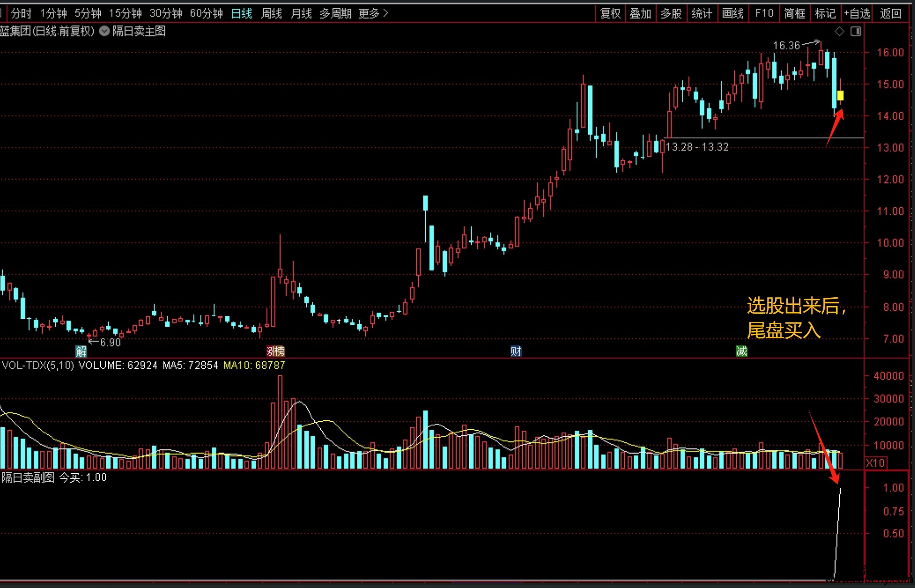The width and height of the screenshot is (915, 588).
Task: Select the 15分钟 period tab
Action: [125, 14]
